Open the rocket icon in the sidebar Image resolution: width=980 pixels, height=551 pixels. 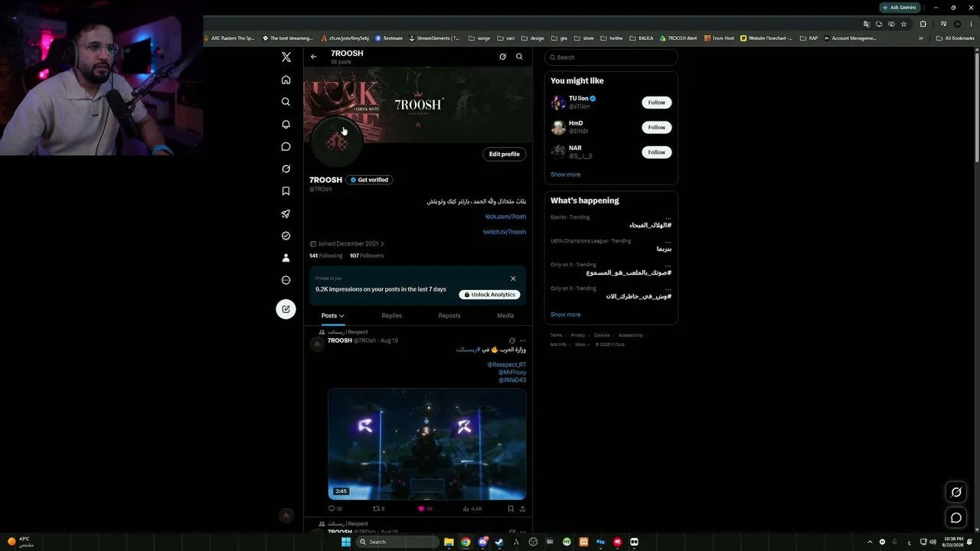pos(286,214)
